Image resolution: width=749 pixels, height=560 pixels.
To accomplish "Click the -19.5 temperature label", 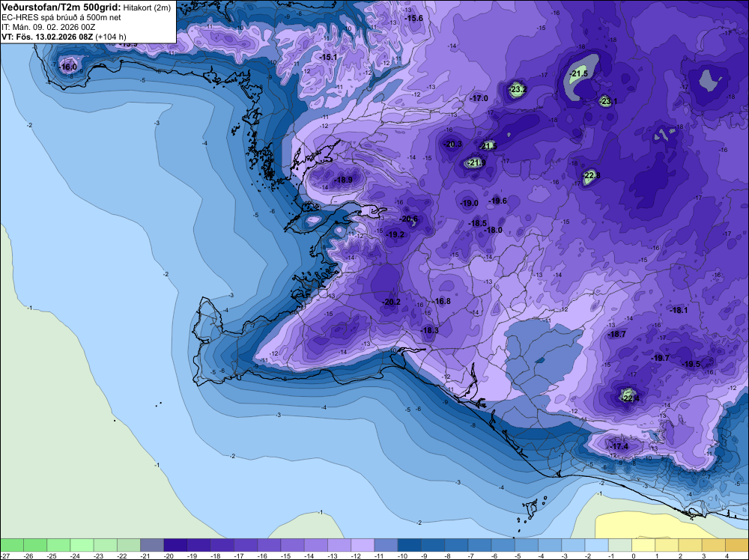I will [691, 364].
